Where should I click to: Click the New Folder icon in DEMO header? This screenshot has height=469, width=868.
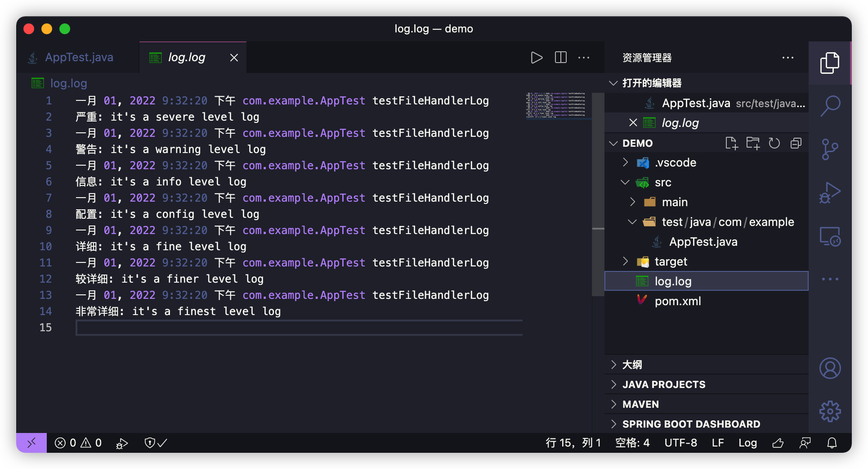coord(752,143)
